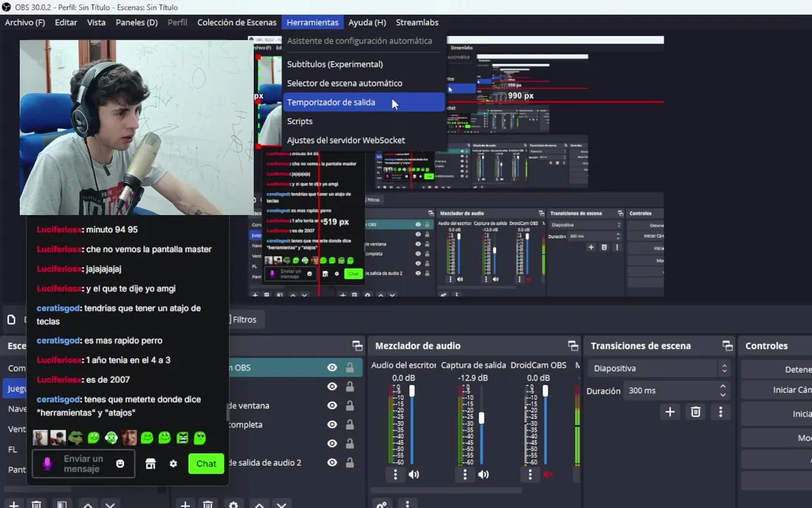Open DroidCam OBS three-dot options
The width and height of the screenshot is (812, 508).
530,474
